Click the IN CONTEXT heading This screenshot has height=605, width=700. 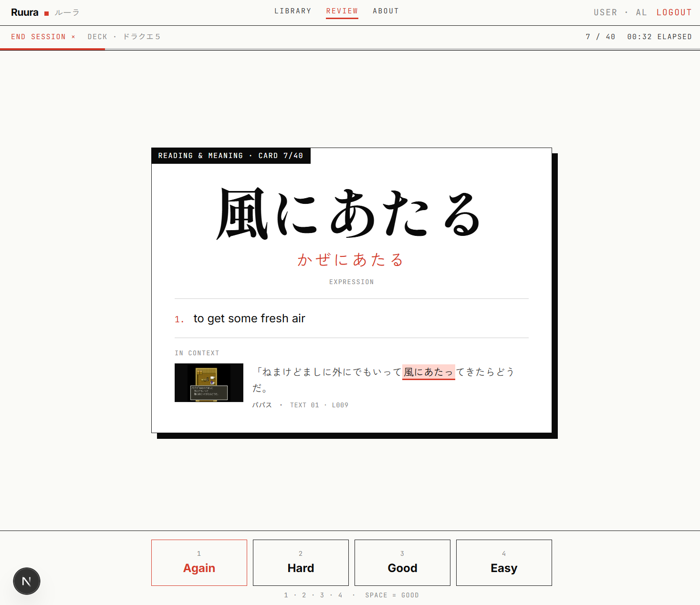tap(197, 353)
